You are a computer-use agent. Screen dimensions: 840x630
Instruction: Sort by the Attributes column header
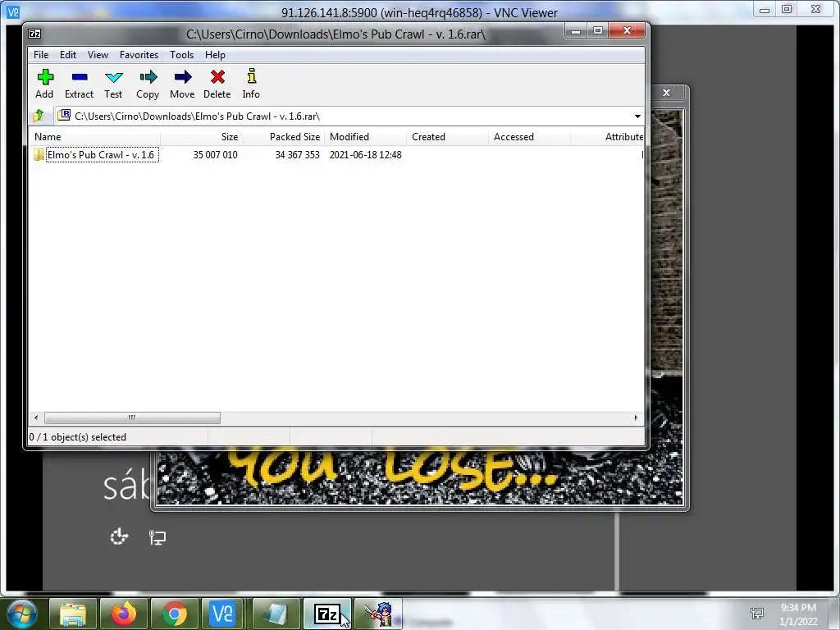(608, 137)
